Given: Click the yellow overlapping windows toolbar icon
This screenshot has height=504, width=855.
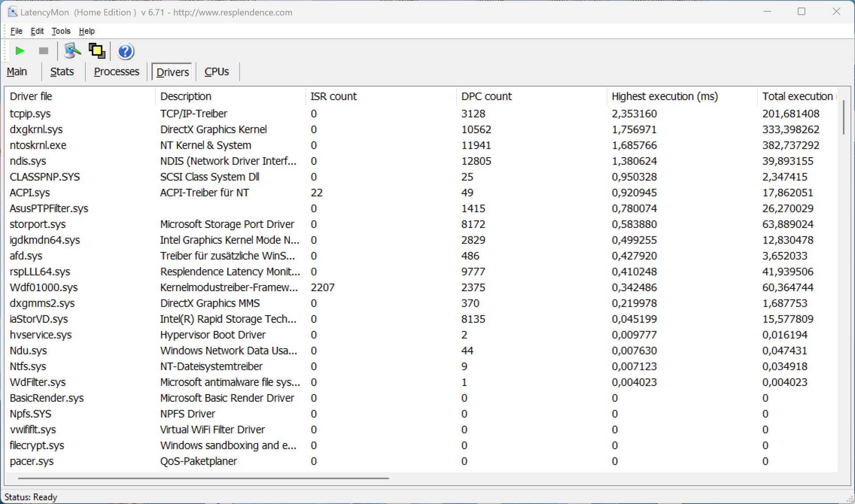Looking at the screenshot, I should [97, 51].
